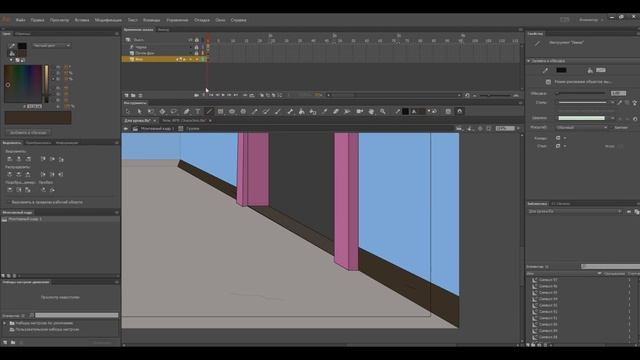Select the Eraser tool
Image resolution: width=640 pixels, height=360 pixels.
(x=336, y=111)
